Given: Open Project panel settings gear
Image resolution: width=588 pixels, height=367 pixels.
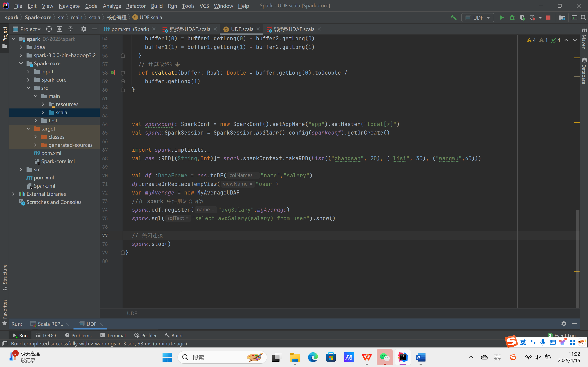Looking at the screenshot, I should (84, 29).
